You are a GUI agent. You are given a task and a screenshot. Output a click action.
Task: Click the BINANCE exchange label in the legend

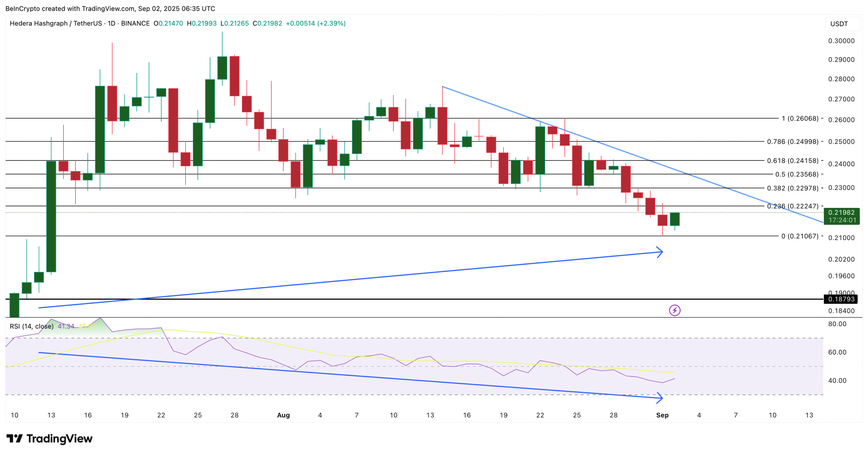(136, 23)
